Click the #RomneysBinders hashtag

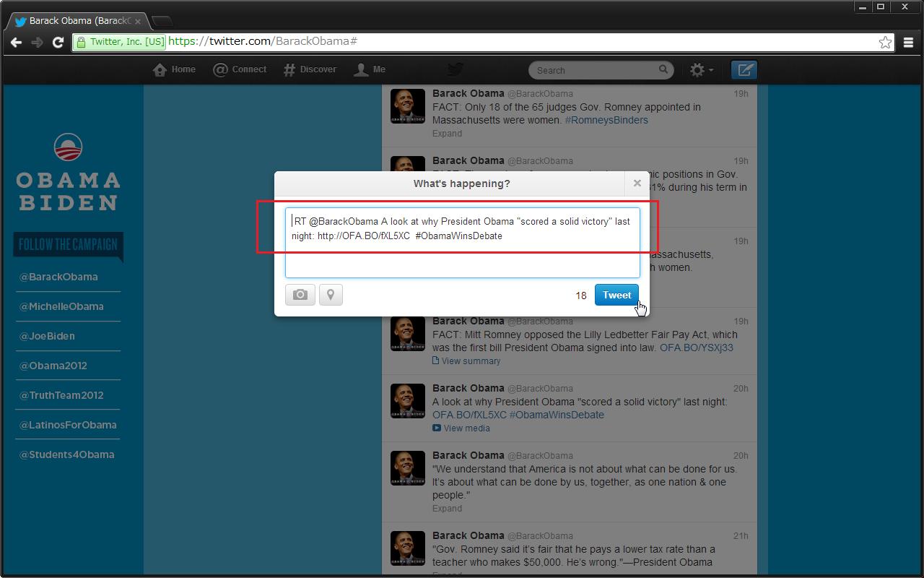point(606,120)
